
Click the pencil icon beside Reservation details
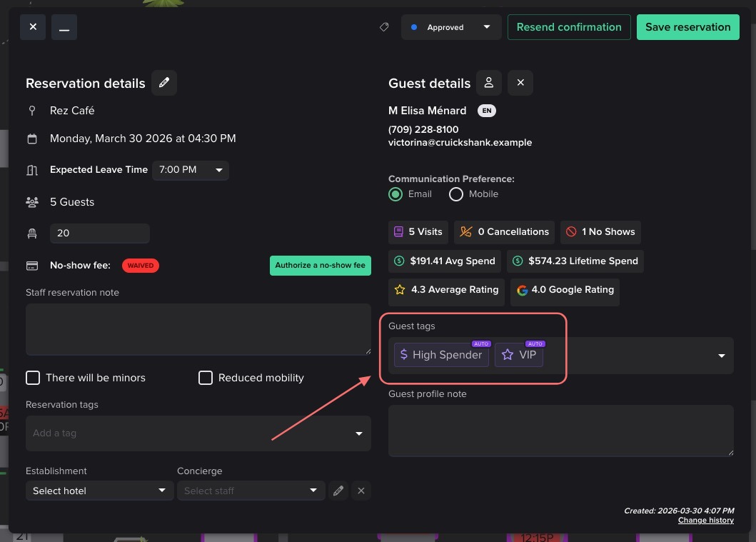164,83
